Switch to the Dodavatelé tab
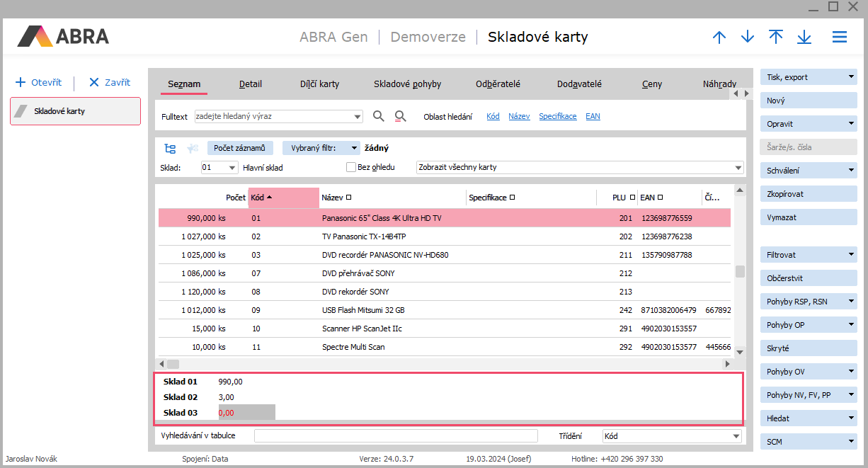The width and height of the screenshot is (868, 468). tap(579, 84)
